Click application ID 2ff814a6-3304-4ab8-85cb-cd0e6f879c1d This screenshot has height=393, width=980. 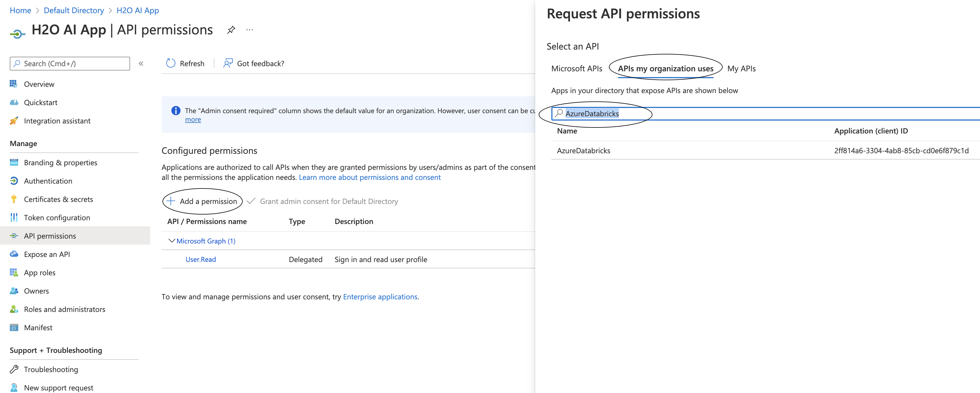tap(901, 150)
